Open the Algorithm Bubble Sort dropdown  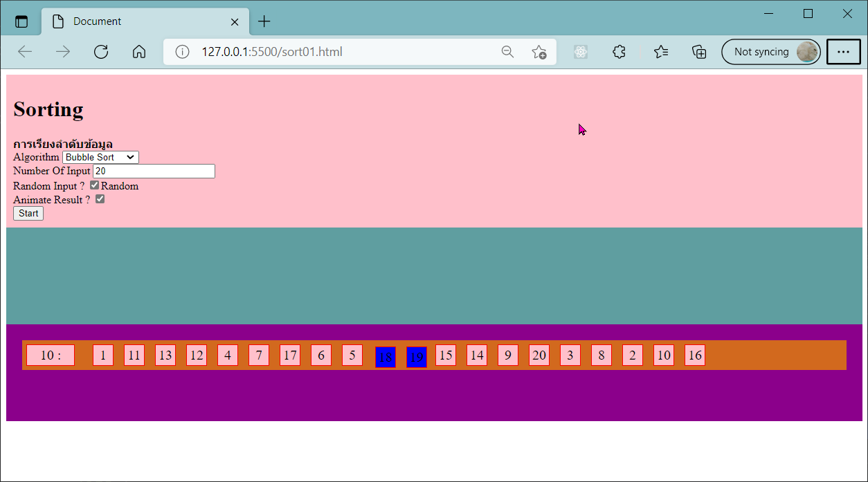(100, 158)
